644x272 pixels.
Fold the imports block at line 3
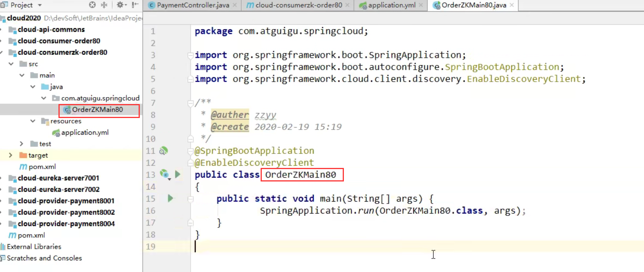coord(191,55)
